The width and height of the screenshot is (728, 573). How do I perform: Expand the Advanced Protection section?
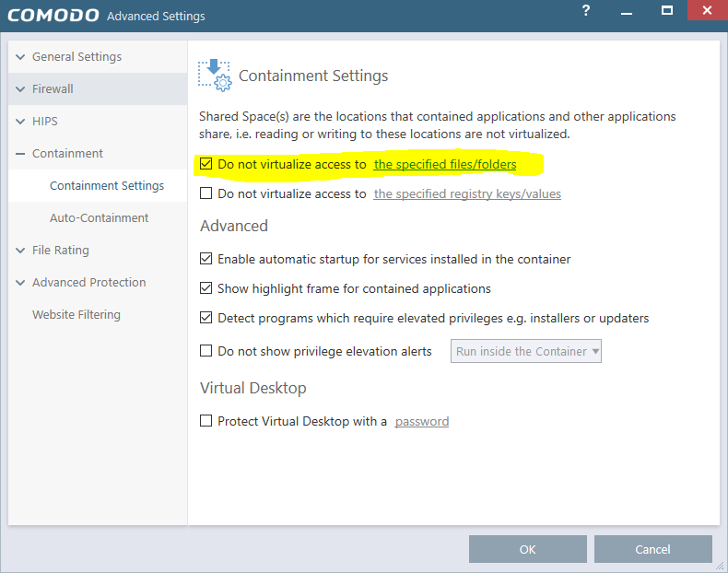(x=20, y=283)
